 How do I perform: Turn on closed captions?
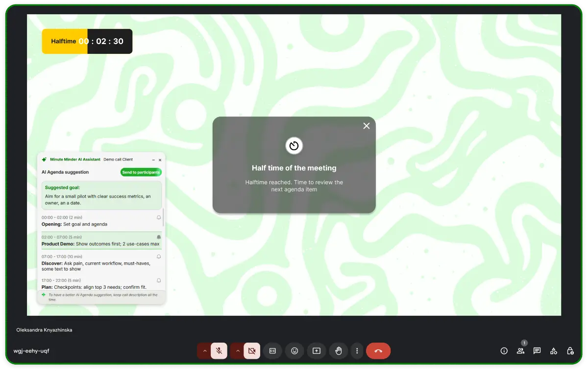coord(272,350)
